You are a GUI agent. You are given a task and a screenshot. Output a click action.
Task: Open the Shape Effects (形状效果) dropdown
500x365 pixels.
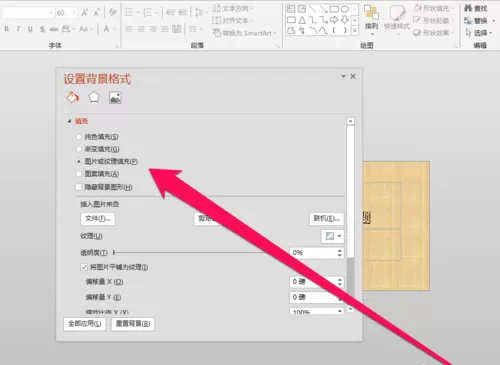point(434,33)
